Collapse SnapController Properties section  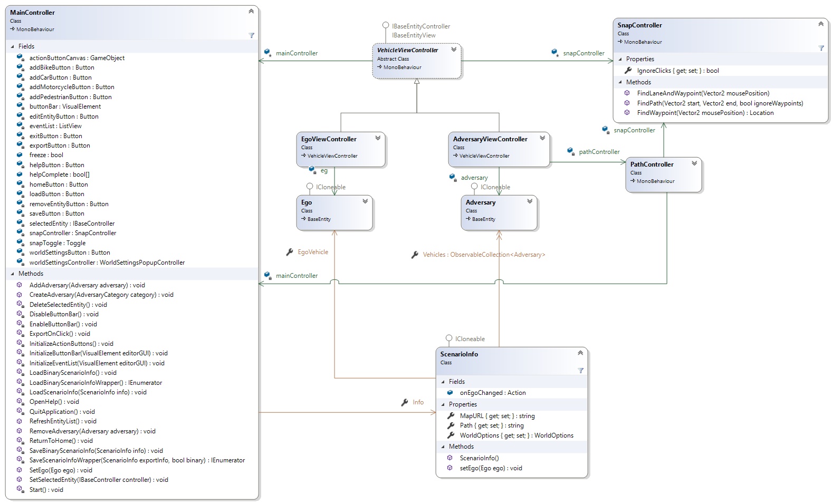tap(620, 59)
